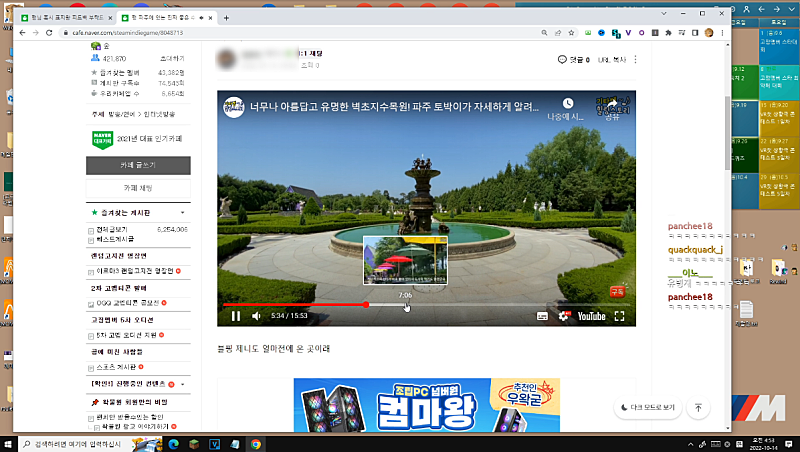
Task: Collapse the 즐겨찾는 게시판 favorites section
Action: (x=182, y=213)
